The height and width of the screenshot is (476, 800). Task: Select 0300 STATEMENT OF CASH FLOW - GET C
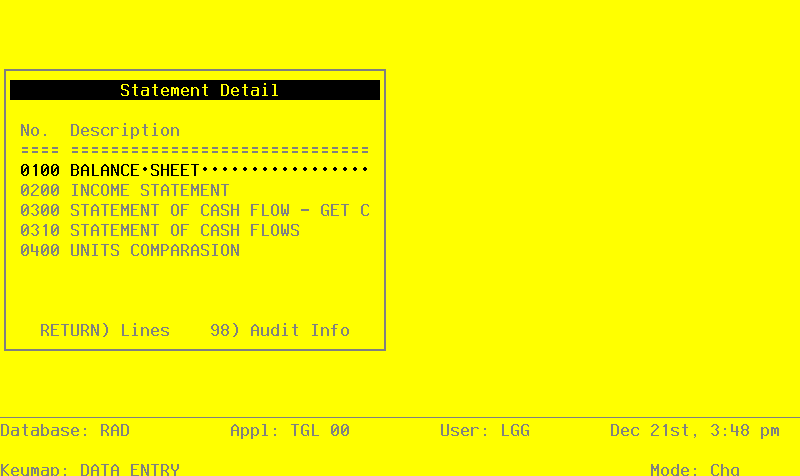coord(194,210)
